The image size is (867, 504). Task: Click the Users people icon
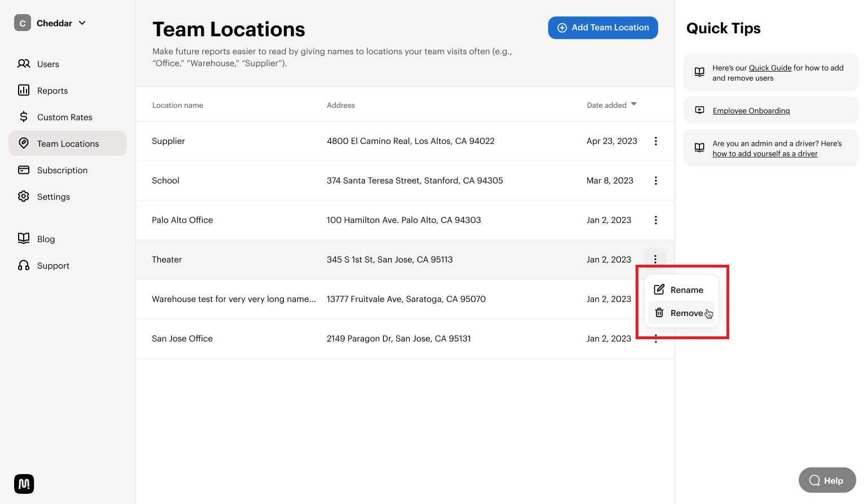[x=24, y=64]
